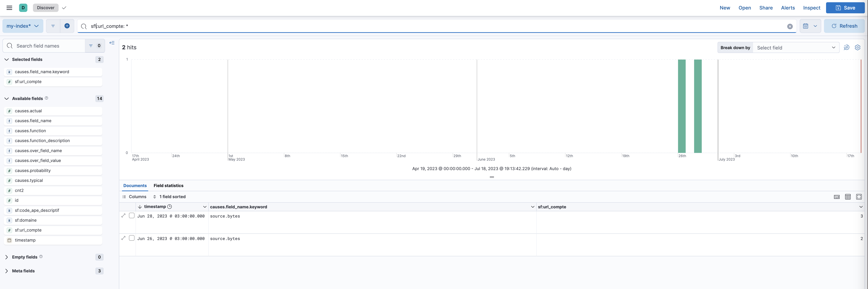The height and width of the screenshot is (289, 868).
Task: Check the Jun 26 document row checkbox
Action: click(x=132, y=238)
